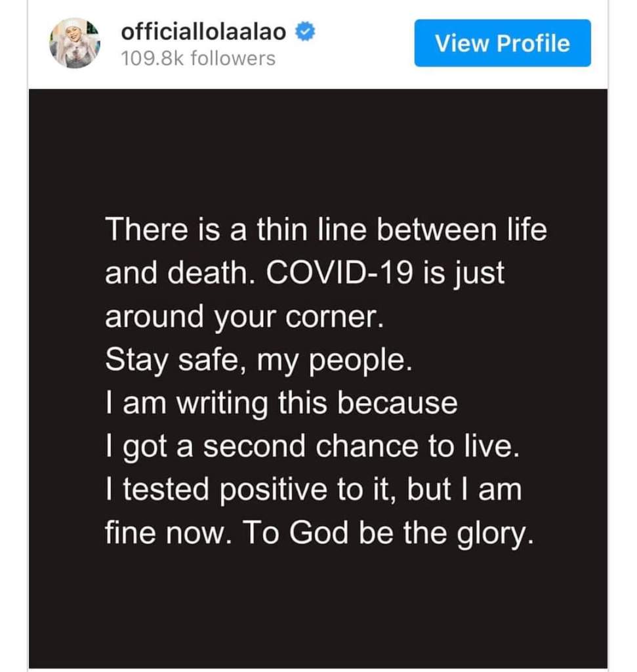The image size is (637, 672).
Task: Click the line 'There is a thin line between life'
Action: point(325,230)
